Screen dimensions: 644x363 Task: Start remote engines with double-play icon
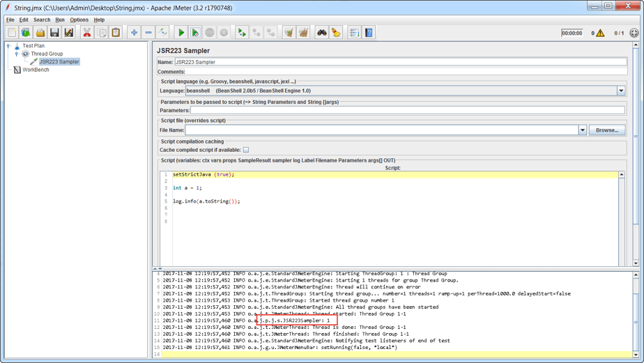[242, 33]
